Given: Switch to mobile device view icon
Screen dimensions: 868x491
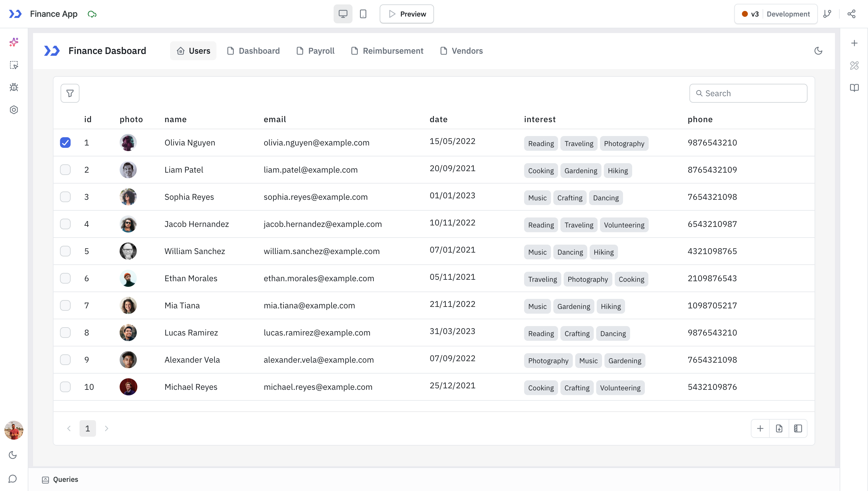Looking at the screenshot, I should click(x=363, y=14).
